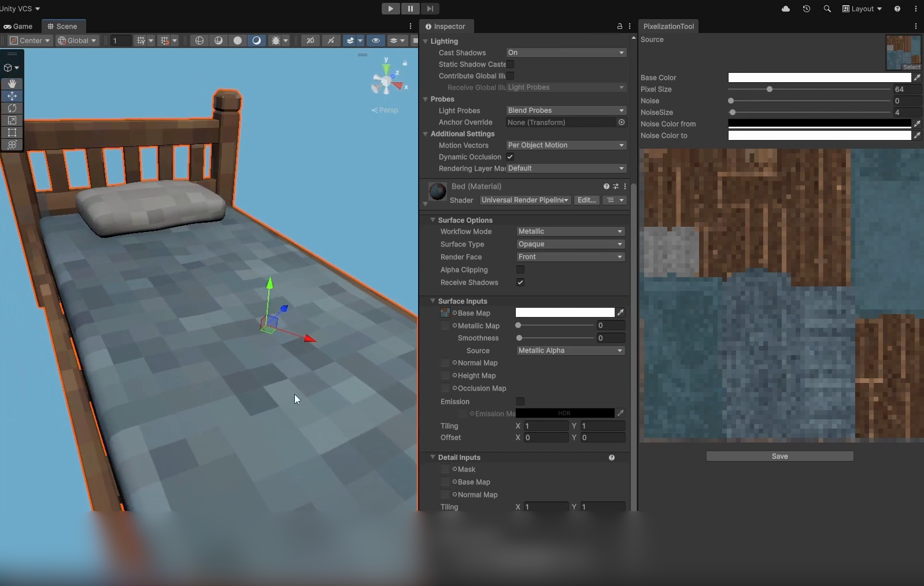Select the Hand view tool
924x586 pixels.
coord(12,84)
